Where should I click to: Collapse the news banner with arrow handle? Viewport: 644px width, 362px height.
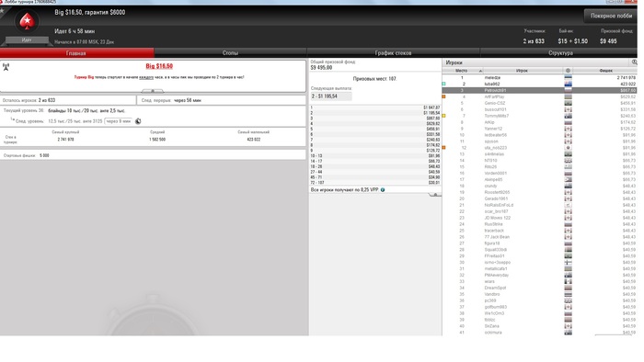(153, 91)
